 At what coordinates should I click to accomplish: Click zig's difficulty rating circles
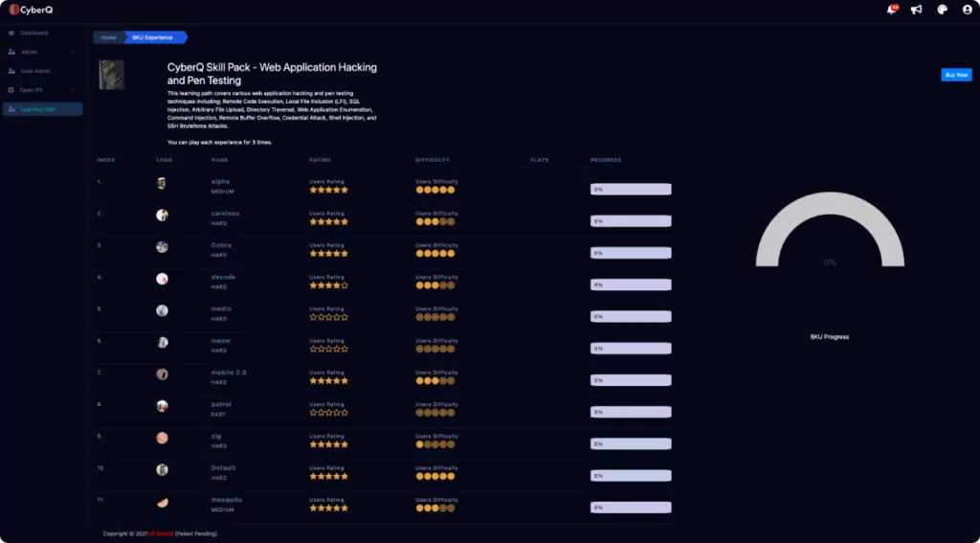coord(435,444)
